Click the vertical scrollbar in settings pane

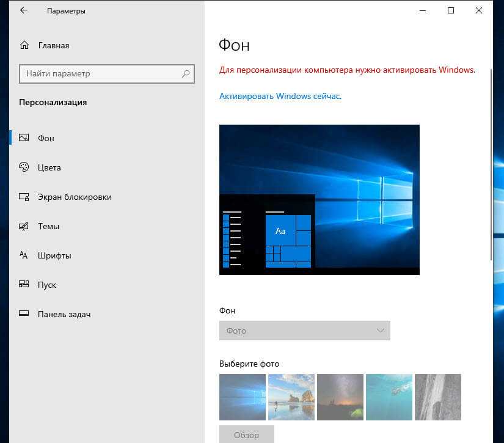(x=490, y=171)
